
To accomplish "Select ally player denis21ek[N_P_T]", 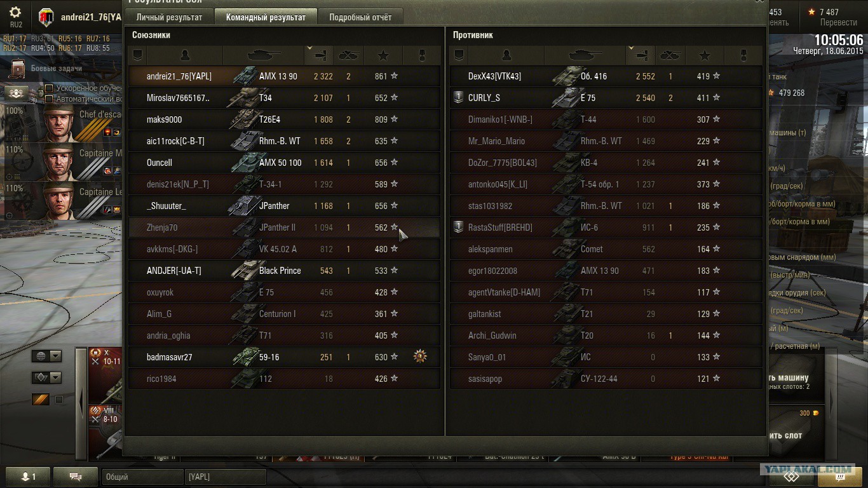I will [x=284, y=184].
